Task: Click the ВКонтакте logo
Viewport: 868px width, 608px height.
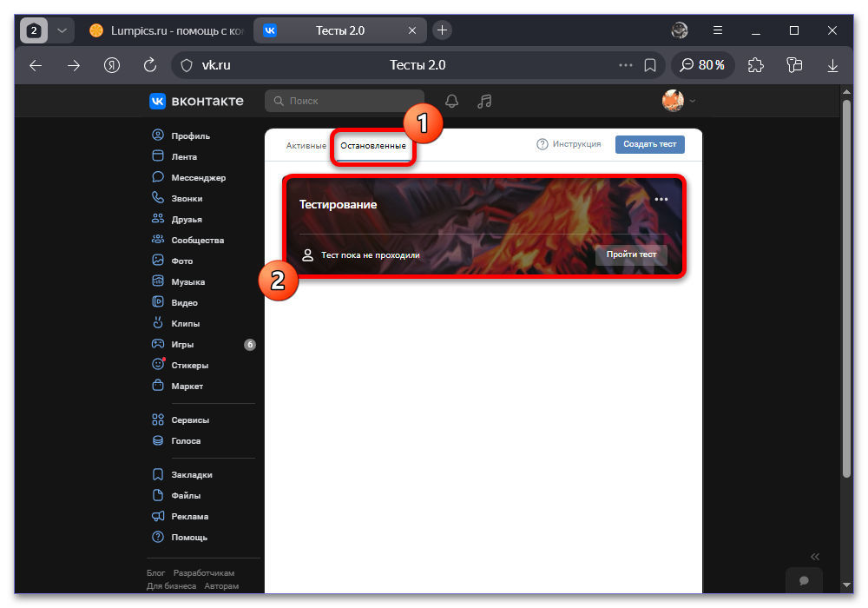Action: click(x=196, y=101)
